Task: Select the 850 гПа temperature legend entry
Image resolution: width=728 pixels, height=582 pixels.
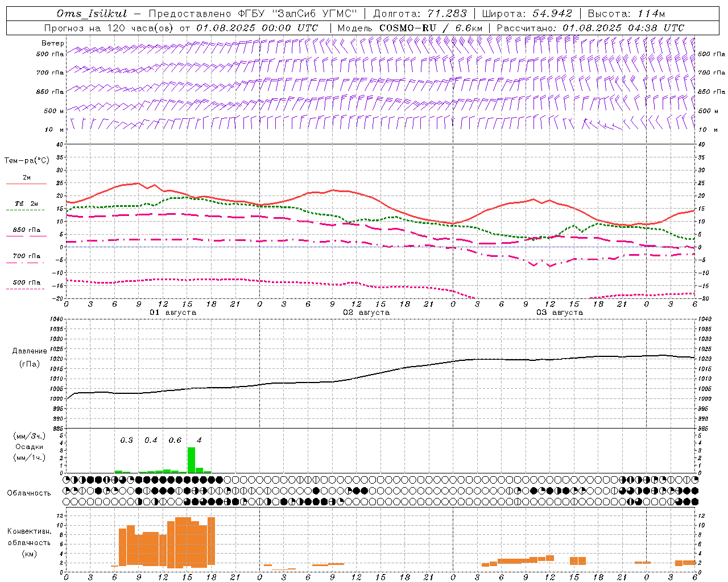Action: (x=26, y=230)
